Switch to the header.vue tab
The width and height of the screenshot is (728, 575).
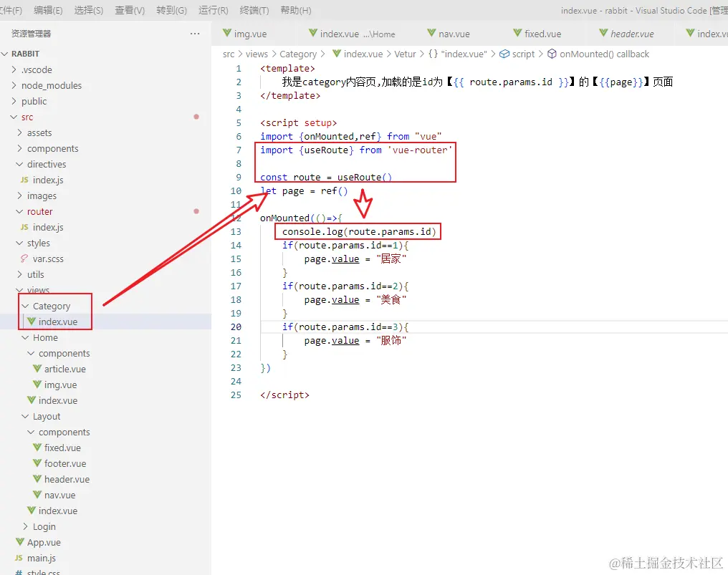[x=633, y=34]
